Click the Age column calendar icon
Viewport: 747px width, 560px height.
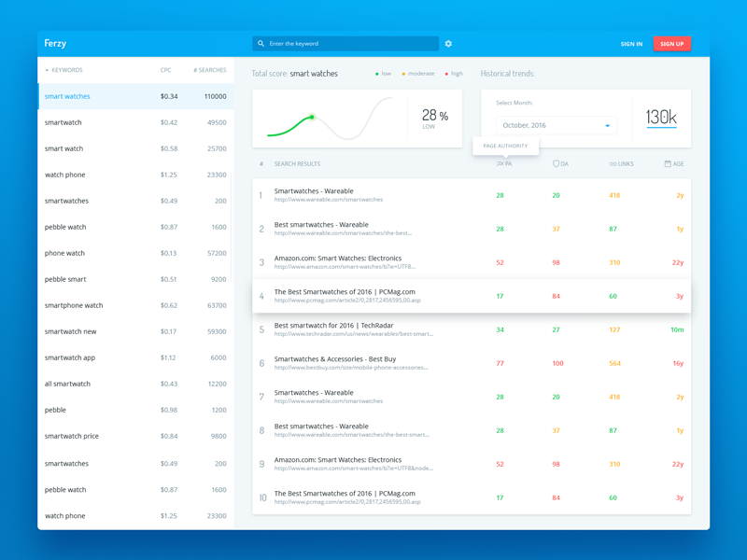point(668,163)
